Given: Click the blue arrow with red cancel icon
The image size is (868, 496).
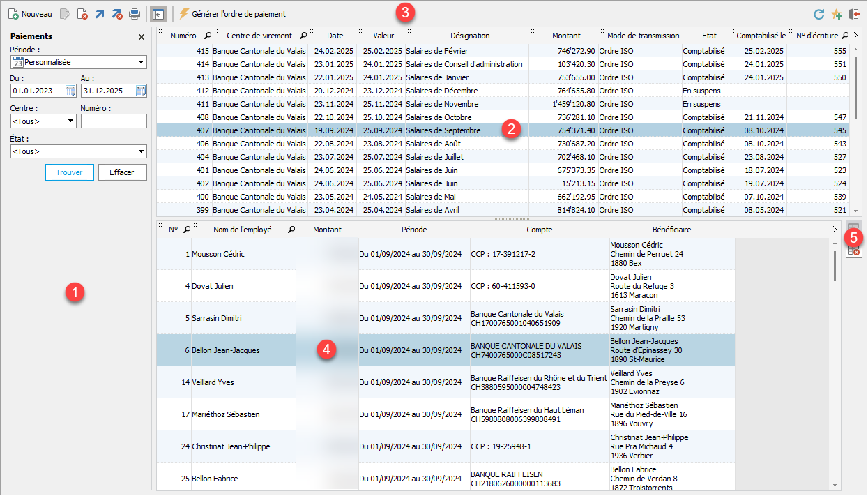Looking at the screenshot, I should coord(117,14).
